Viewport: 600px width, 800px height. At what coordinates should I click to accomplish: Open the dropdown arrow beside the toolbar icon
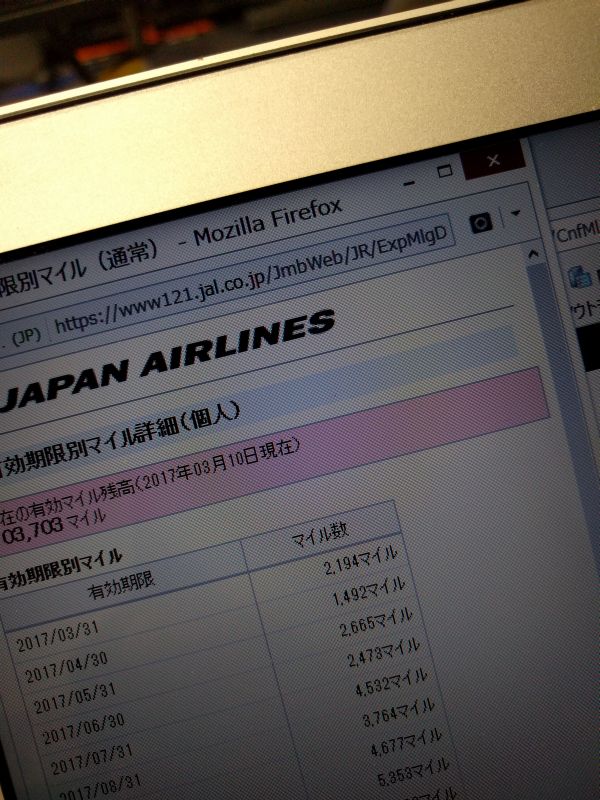pyautogui.click(x=516, y=213)
